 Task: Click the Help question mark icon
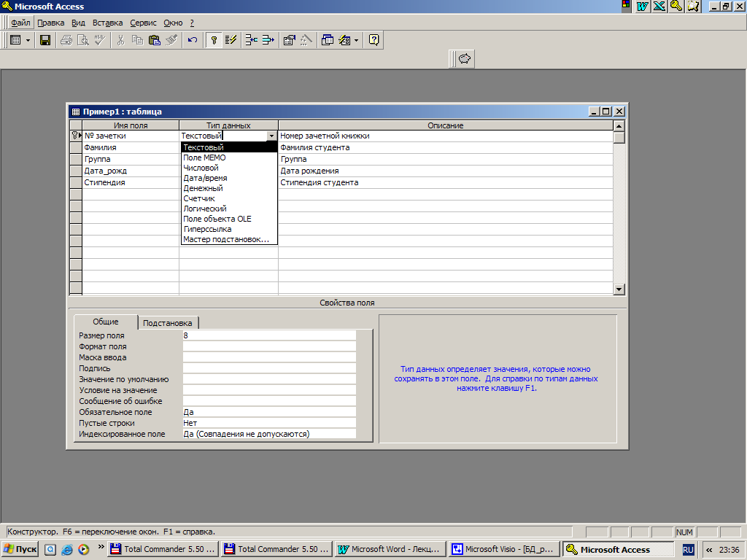[374, 41]
